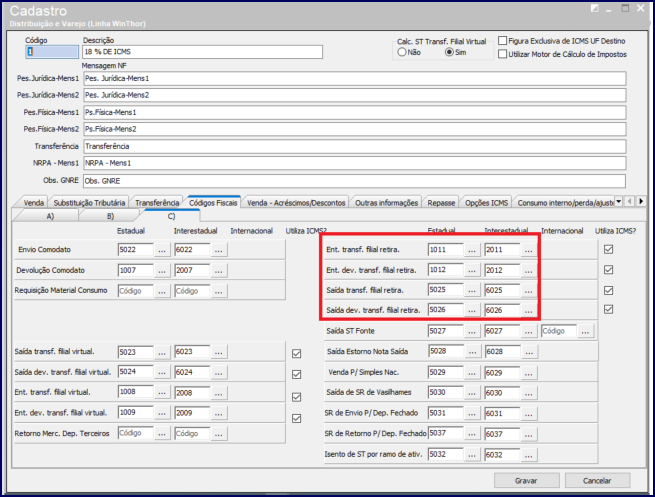The width and height of the screenshot is (655, 497).
Task: Focus the Código field
Action: click(x=52, y=52)
